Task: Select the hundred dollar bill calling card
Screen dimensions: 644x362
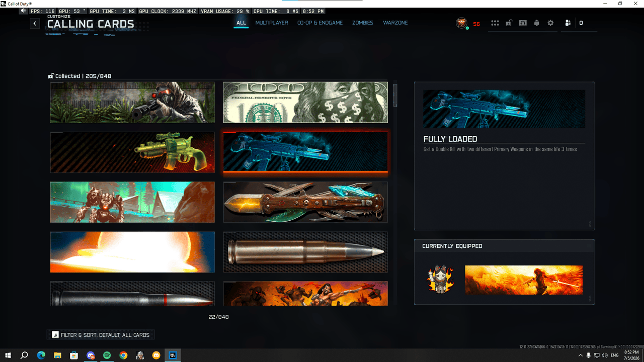Action: pos(305,103)
